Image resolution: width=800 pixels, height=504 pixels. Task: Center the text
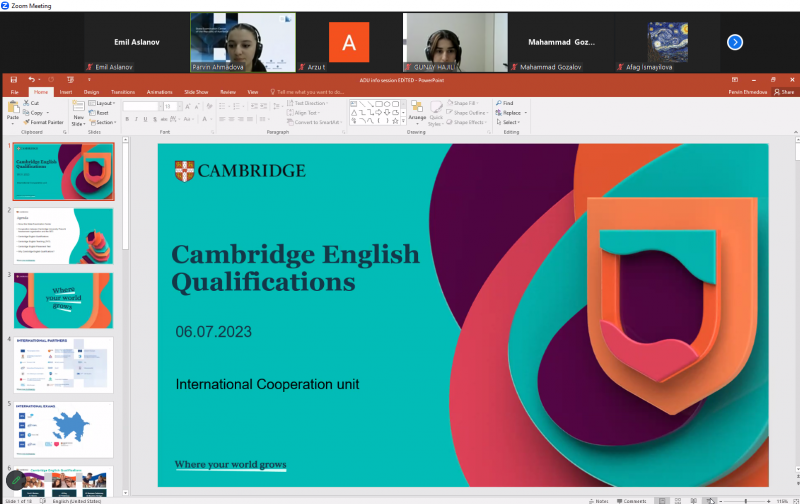coord(231,119)
